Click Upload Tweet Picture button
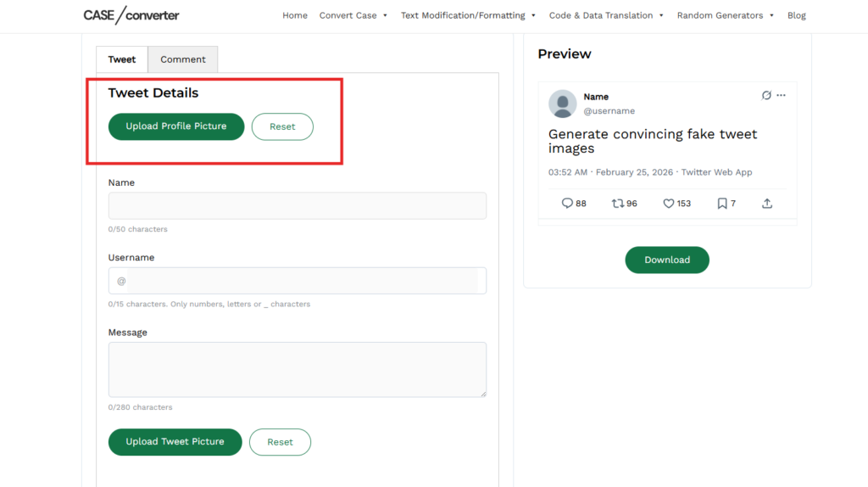The width and height of the screenshot is (868, 487). (175, 441)
